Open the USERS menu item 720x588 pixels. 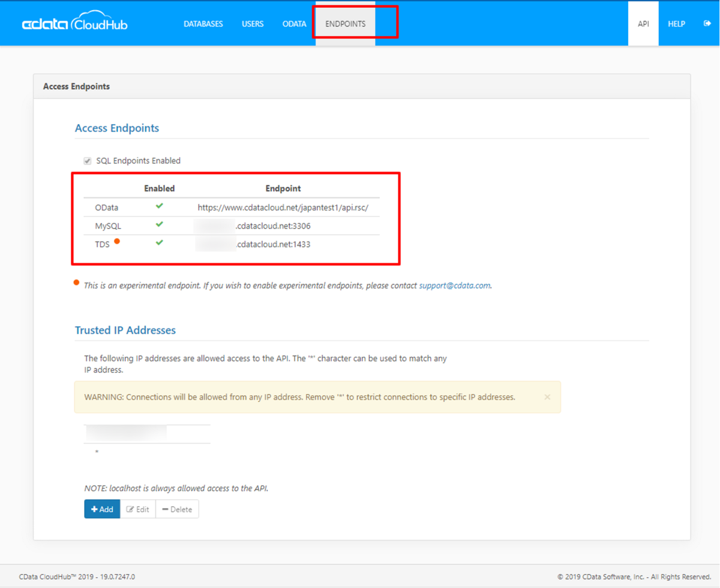[253, 24]
